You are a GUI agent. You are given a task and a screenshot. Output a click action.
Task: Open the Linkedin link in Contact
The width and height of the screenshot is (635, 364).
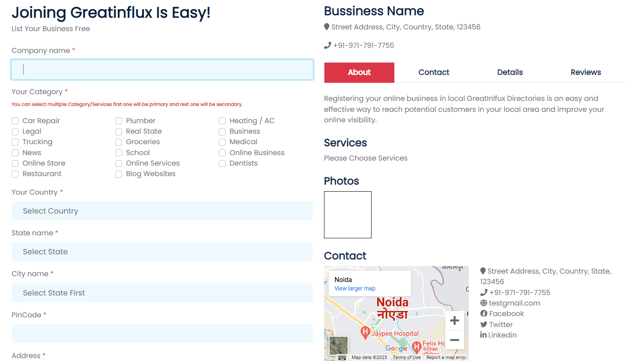tap(502, 335)
